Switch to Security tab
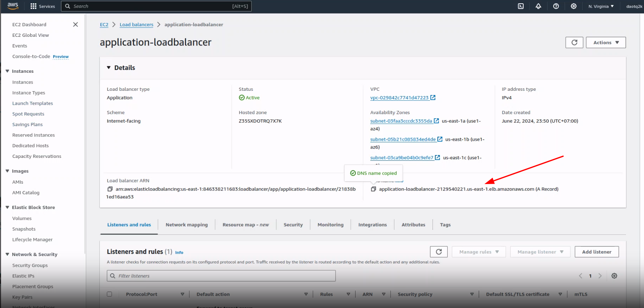Image resolution: width=644 pixels, height=308 pixels. [293, 225]
